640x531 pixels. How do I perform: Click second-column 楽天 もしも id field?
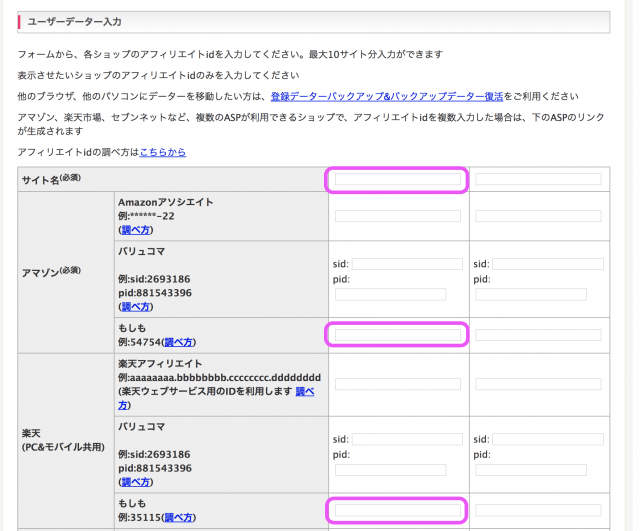pos(538,510)
